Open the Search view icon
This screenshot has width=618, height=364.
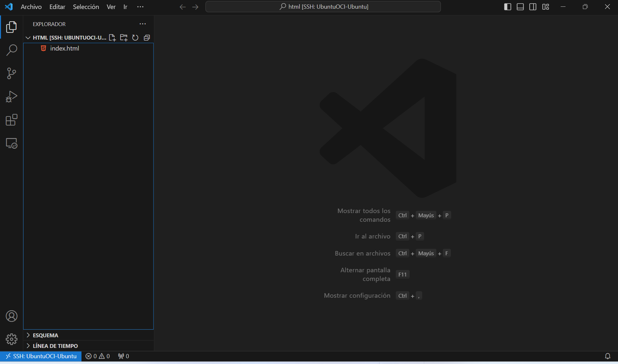[12, 50]
